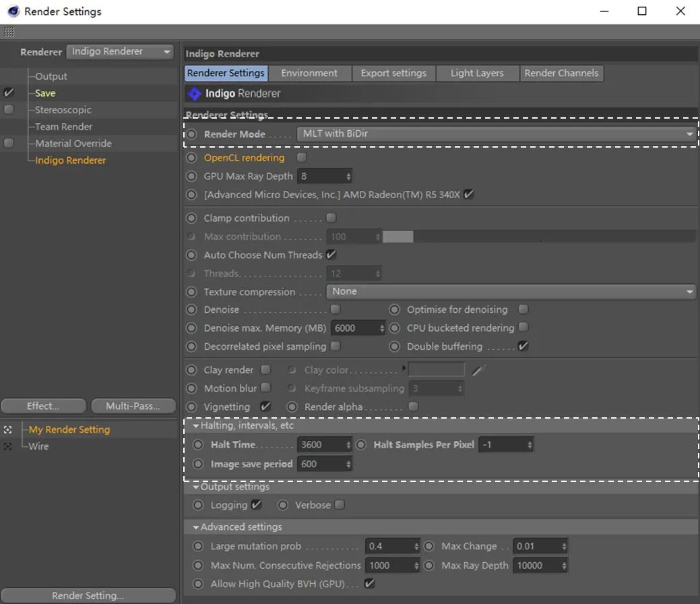Click the Multi-Pass... button
The image size is (700, 604).
pos(133,406)
